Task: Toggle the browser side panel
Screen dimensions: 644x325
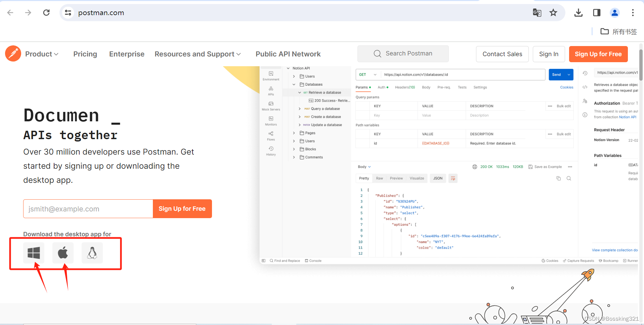Action: click(597, 13)
